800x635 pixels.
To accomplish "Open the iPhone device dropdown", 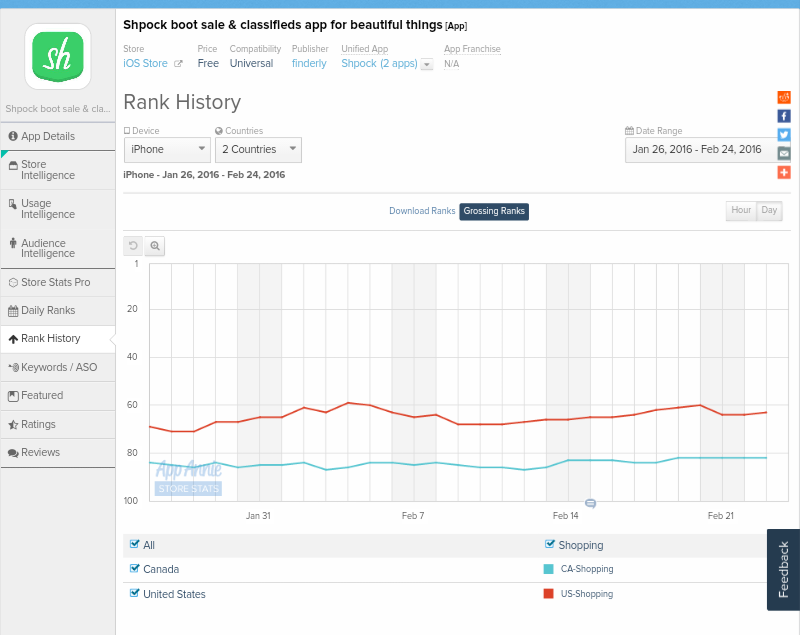I will pos(167,149).
